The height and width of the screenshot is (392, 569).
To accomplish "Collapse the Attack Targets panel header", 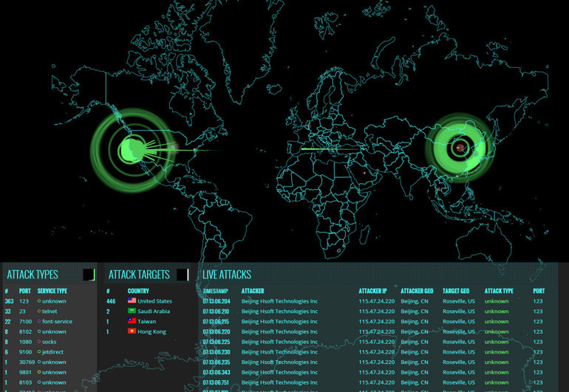I will [139, 275].
